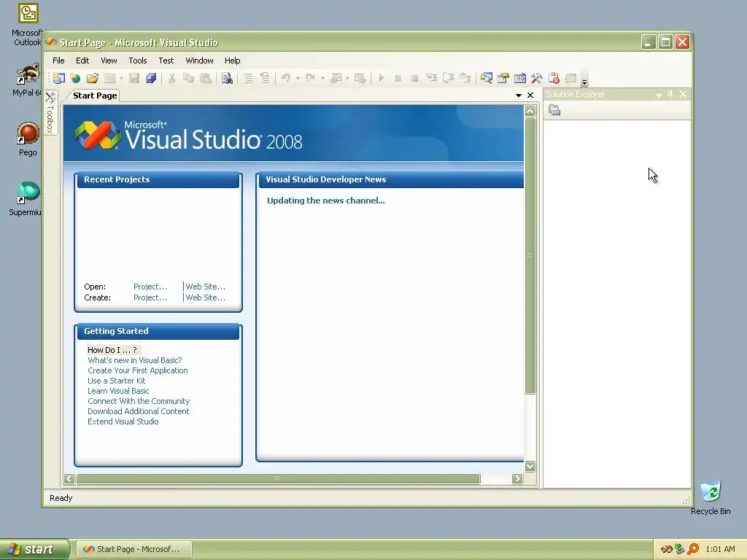Open the File menu

coord(58,61)
